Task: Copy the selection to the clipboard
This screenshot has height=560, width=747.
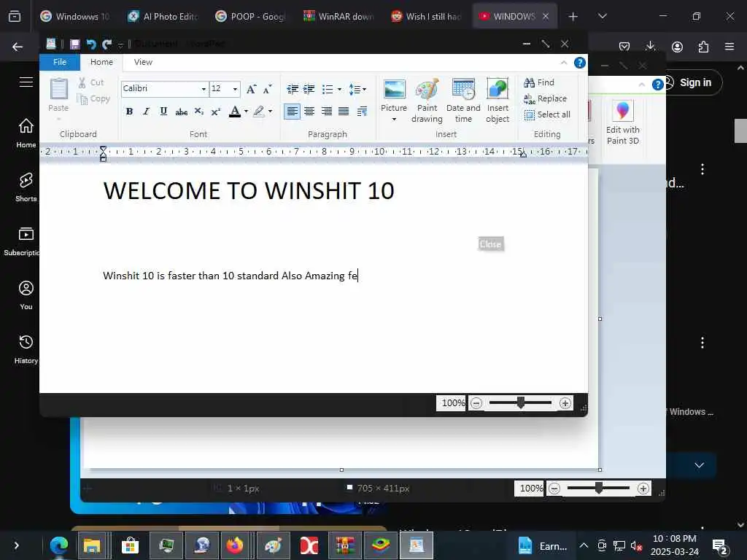Action: (x=94, y=98)
